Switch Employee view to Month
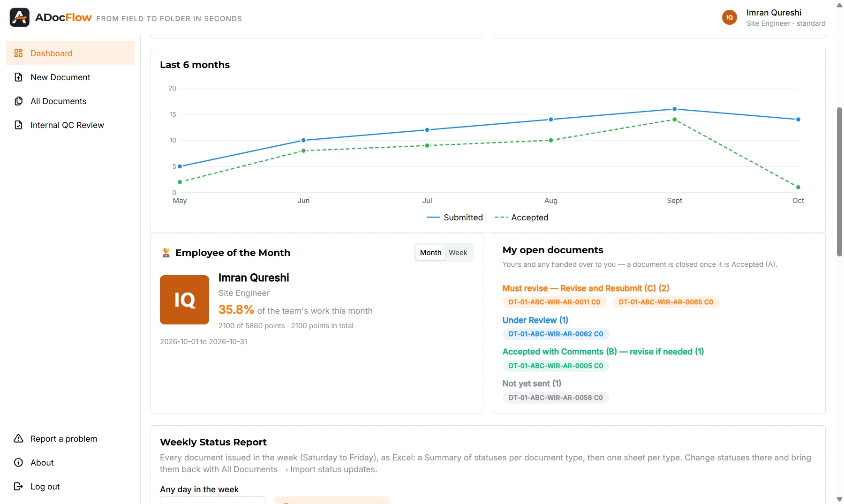 pyautogui.click(x=430, y=252)
